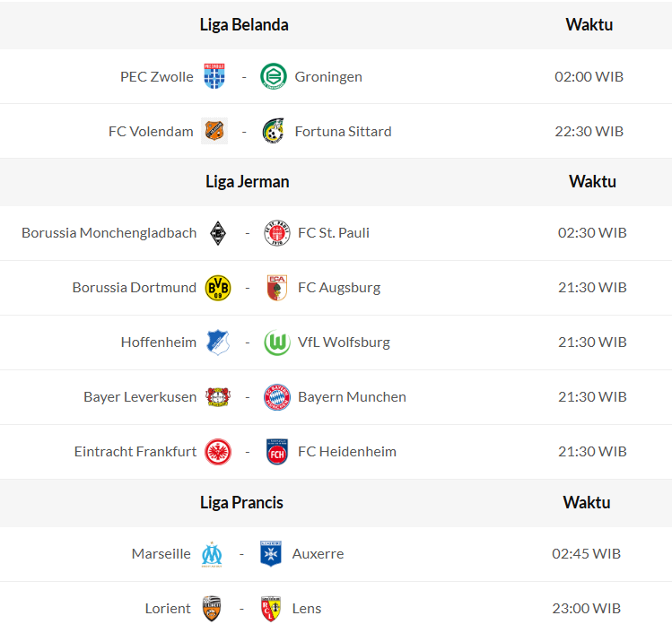Click the Hoffenheim club logo

click(218, 343)
